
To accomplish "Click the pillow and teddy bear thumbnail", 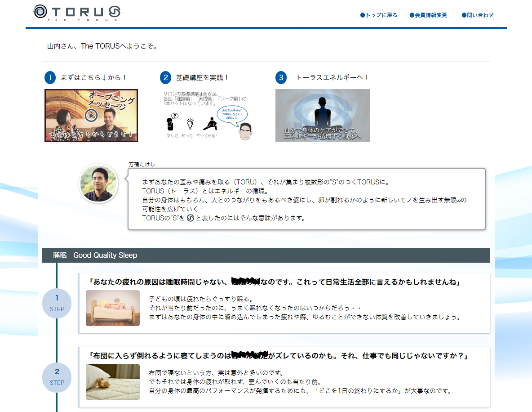I will tap(113, 382).
